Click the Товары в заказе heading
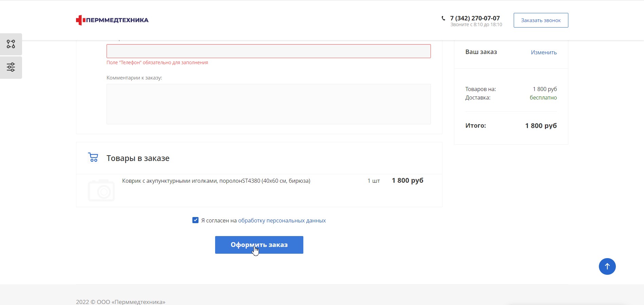 click(138, 158)
